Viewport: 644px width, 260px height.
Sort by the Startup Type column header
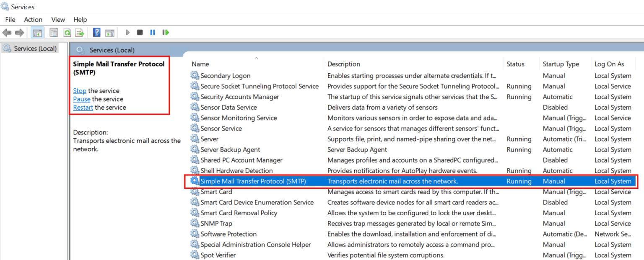click(x=561, y=64)
